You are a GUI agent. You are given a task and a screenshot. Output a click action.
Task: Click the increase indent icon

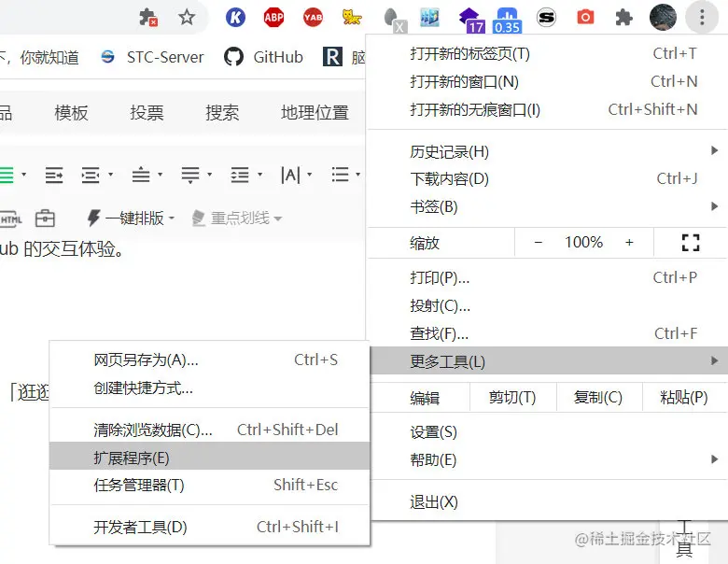pyautogui.click(x=54, y=176)
